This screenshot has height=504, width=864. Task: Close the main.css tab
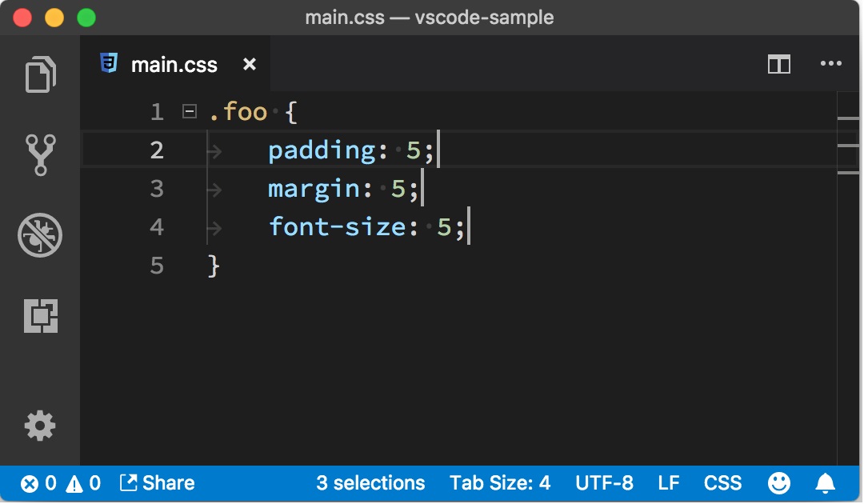point(250,65)
